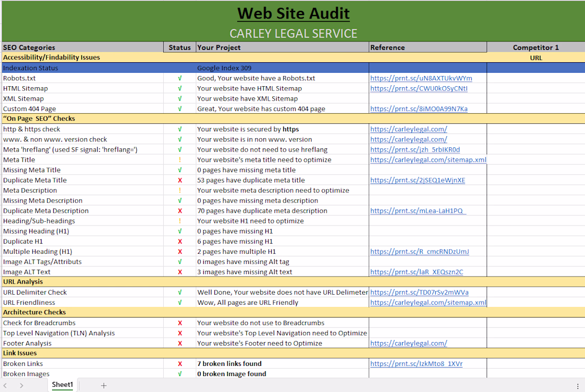
Task: Select the Link Issues section row
Action: point(293,353)
